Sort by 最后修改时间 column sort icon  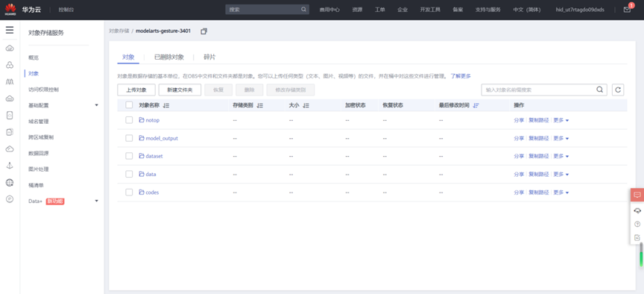point(476,106)
